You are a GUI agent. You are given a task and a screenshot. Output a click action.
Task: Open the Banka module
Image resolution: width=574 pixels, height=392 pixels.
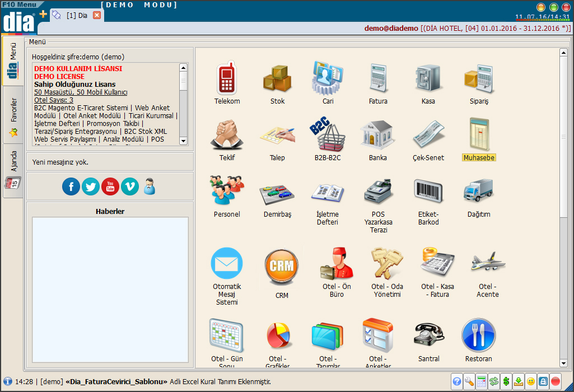(x=378, y=140)
